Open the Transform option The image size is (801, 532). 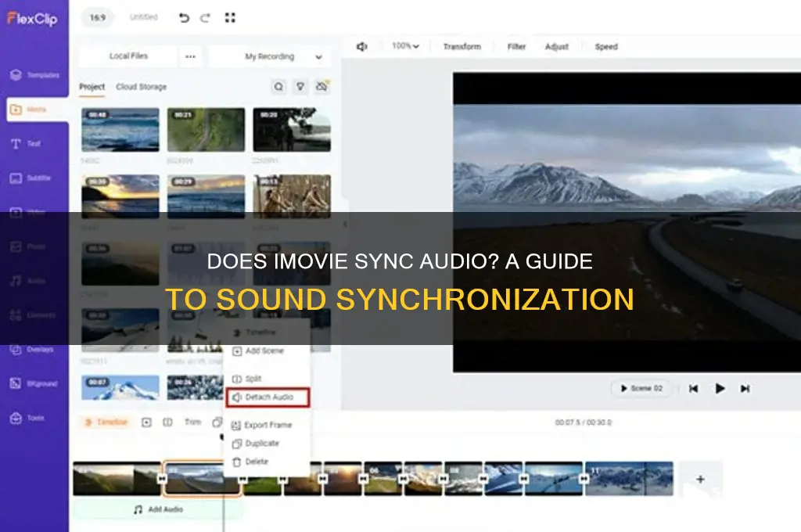462,46
